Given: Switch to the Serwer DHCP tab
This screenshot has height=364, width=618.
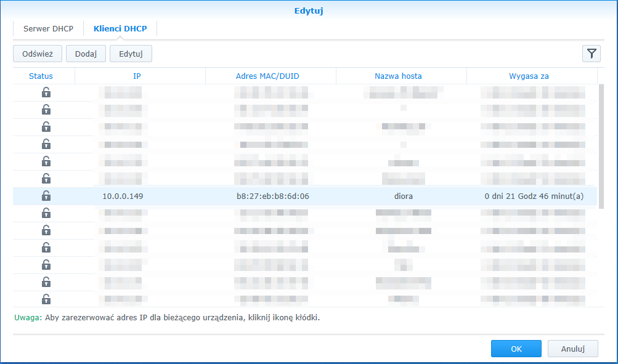Looking at the screenshot, I should point(48,29).
